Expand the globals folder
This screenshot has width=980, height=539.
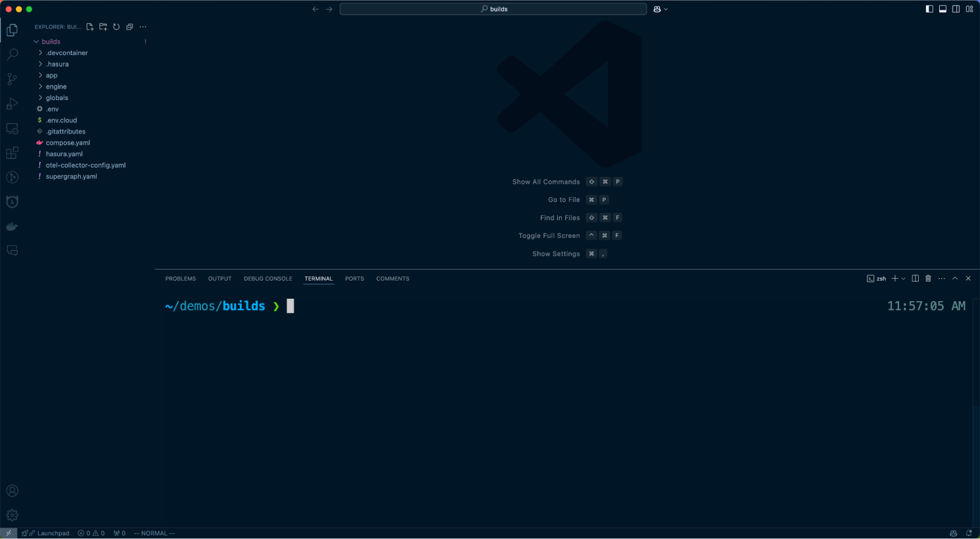tap(91, 98)
